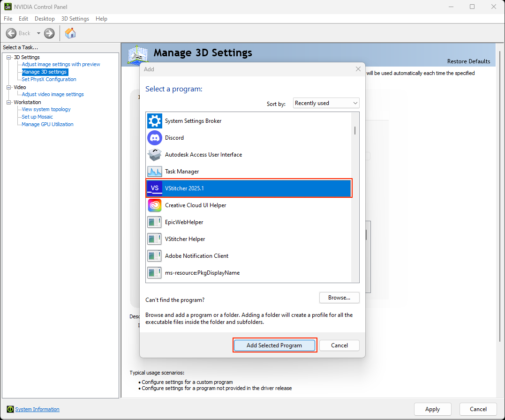The image size is (505, 420).
Task: Collapse the 3D Settings tree node
Action: point(9,57)
